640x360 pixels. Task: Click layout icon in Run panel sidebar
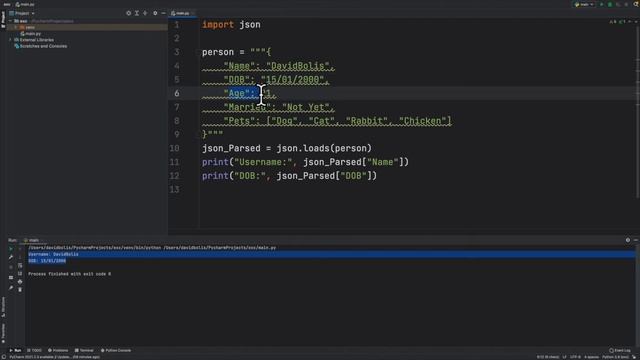tap(11, 278)
